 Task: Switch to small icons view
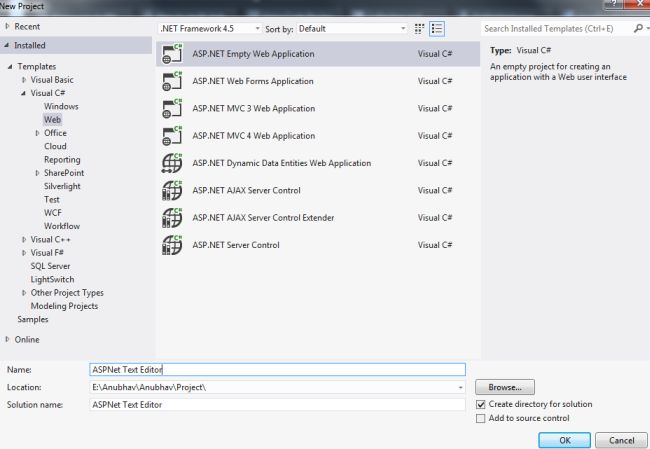click(419, 29)
